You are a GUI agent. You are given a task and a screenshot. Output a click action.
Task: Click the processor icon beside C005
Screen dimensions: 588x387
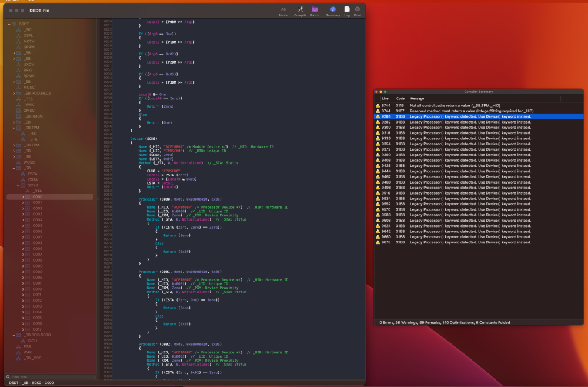coord(28,226)
